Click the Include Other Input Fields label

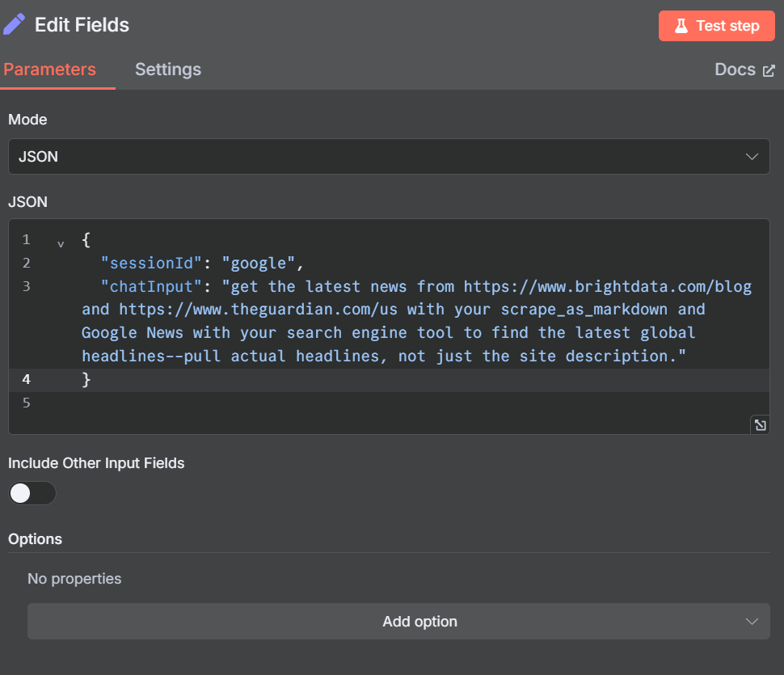(x=96, y=463)
